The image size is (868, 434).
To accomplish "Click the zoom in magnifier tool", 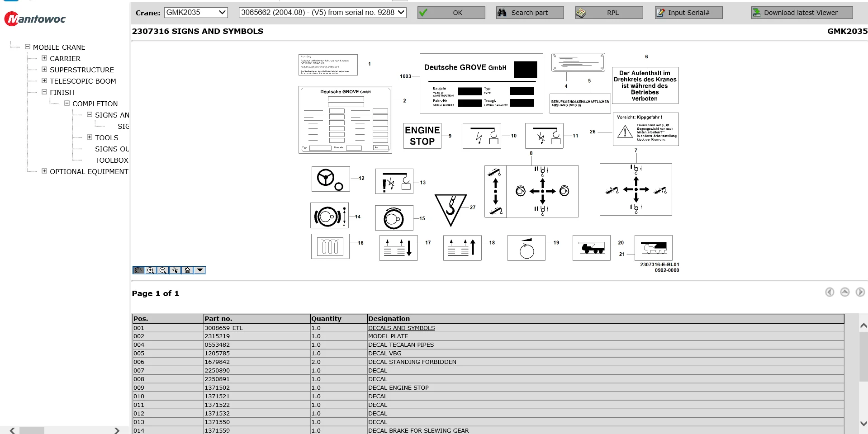I will click(x=151, y=270).
